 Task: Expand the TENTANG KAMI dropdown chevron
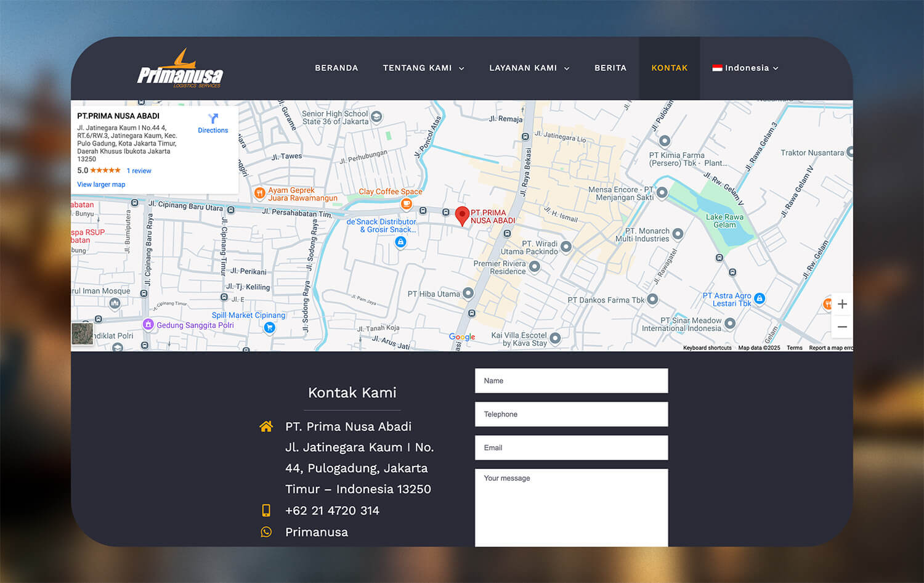461,68
